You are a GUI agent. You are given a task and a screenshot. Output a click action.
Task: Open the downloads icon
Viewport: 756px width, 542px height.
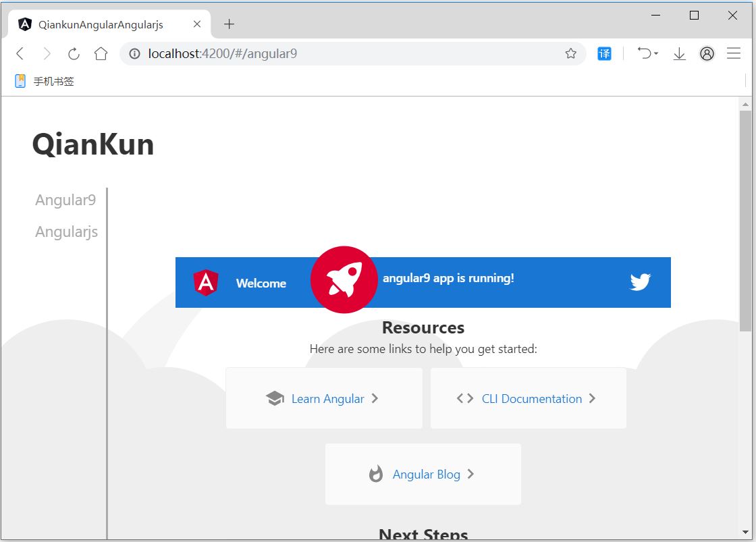[679, 53]
